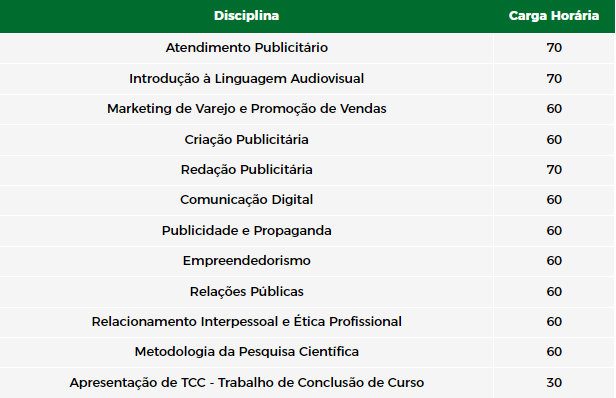
Task: Click the 60 hours value for Empreendedorismo
Action: tap(554, 261)
